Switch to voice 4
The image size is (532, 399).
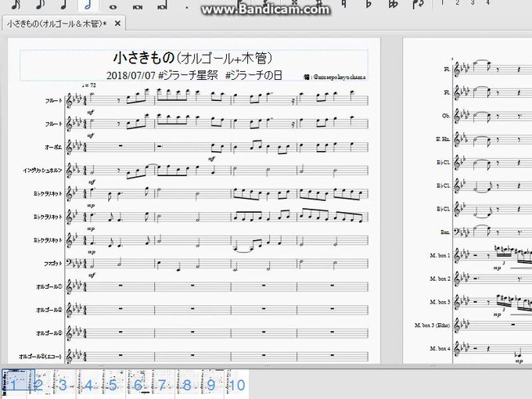tap(488, 2)
